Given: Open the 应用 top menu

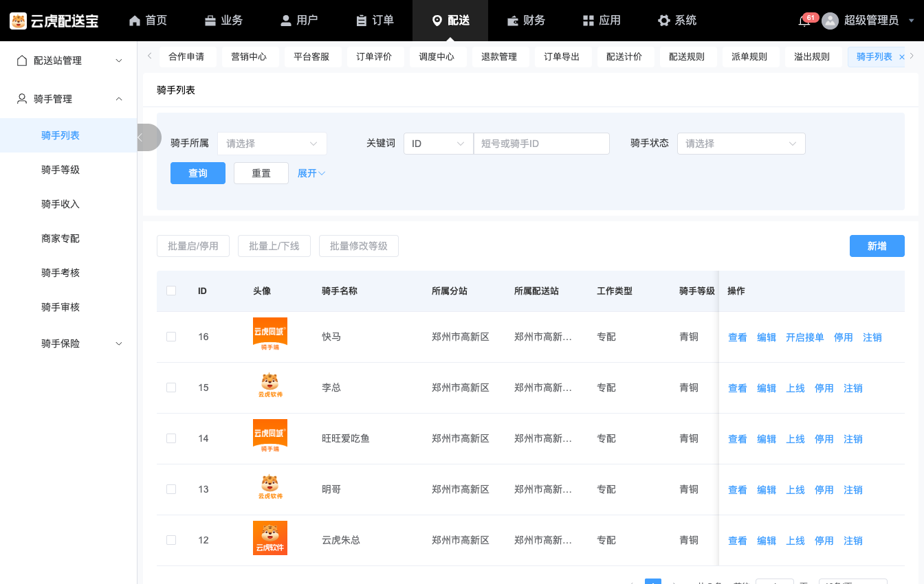Looking at the screenshot, I should (x=602, y=21).
